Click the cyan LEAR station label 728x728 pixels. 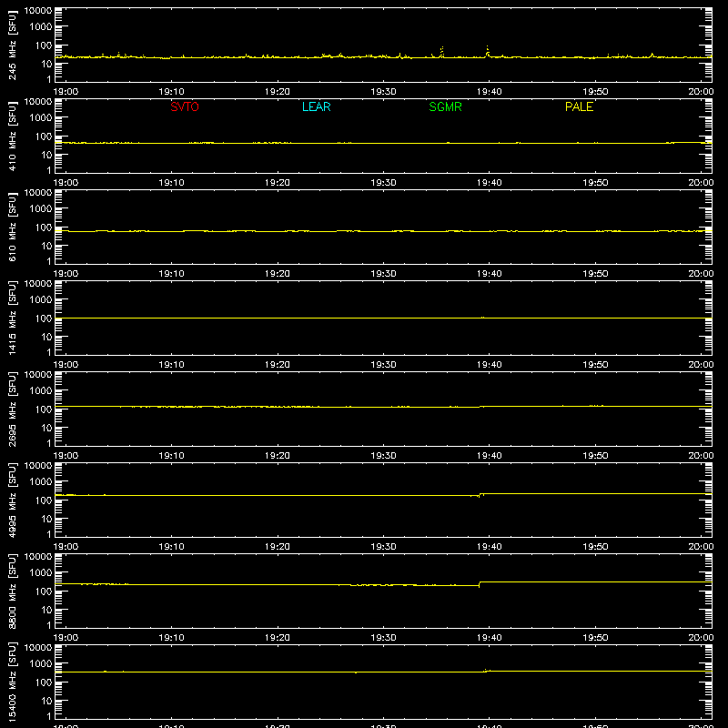click(316, 106)
